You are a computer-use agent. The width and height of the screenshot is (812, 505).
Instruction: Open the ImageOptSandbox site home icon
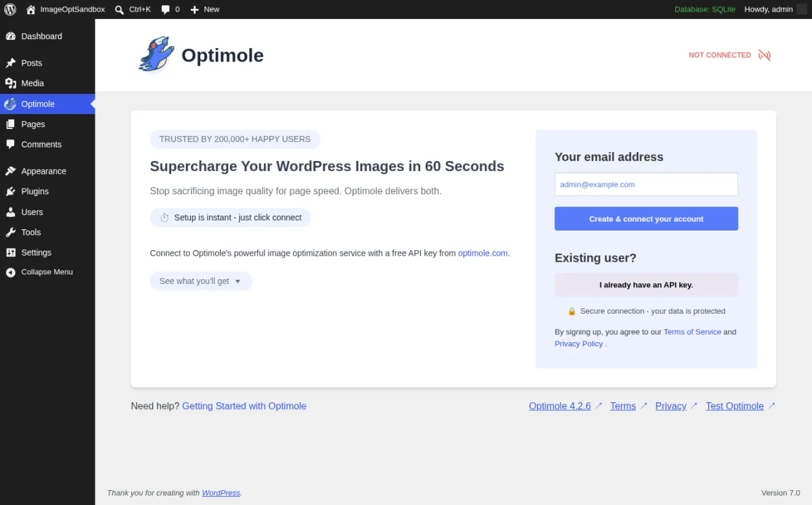pos(30,9)
